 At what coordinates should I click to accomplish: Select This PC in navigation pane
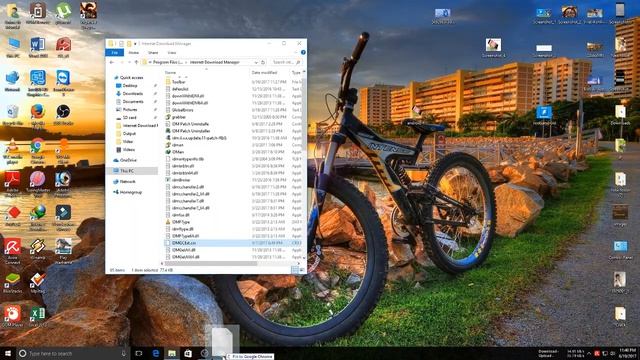click(127, 171)
